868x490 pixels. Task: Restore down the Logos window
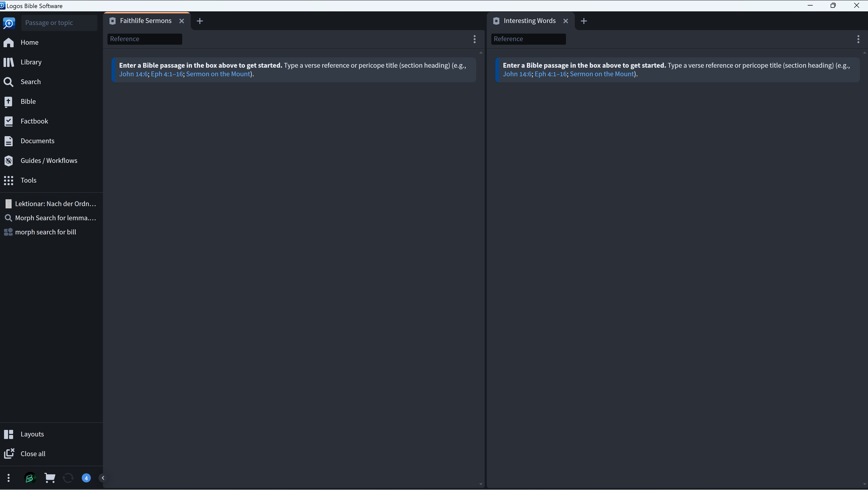[x=833, y=5]
